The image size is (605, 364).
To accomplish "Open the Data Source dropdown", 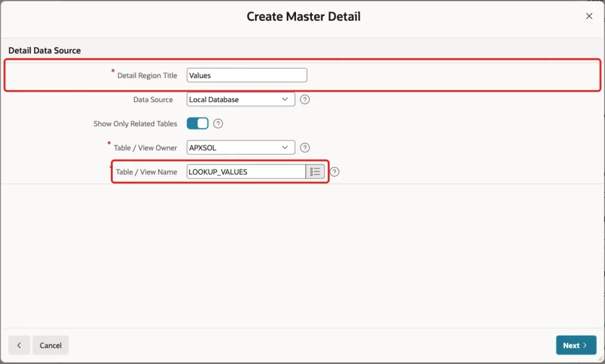I will click(241, 100).
